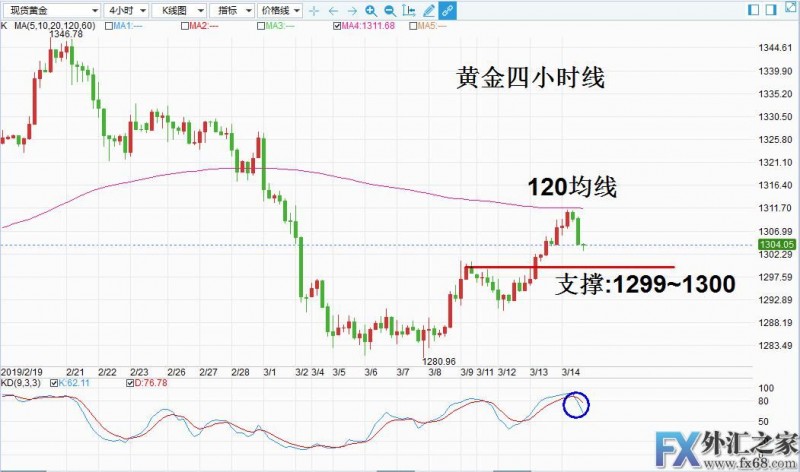Open the 4小时 timeframe dropdown
The height and width of the screenshot is (472, 800).
pyautogui.click(x=127, y=10)
